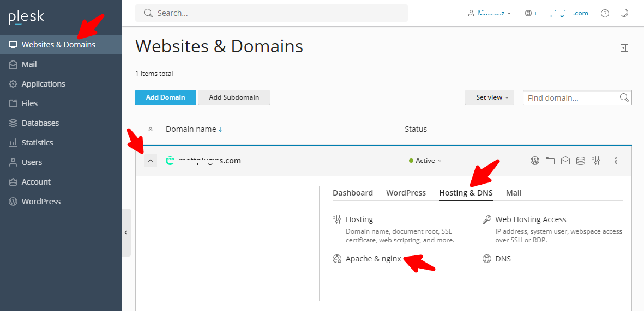Click the domain row WordPress icon
Screen dimensions: 644x311
coord(535,161)
